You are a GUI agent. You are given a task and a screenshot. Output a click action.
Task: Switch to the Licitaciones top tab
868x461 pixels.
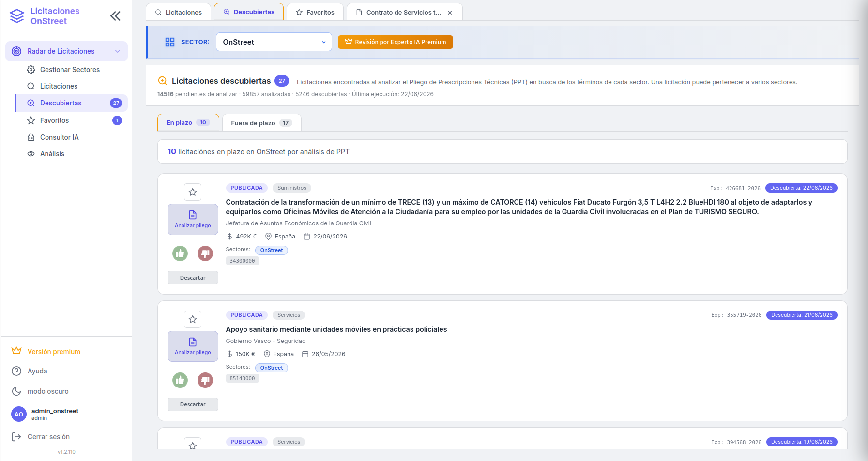(x=178, y=12)
